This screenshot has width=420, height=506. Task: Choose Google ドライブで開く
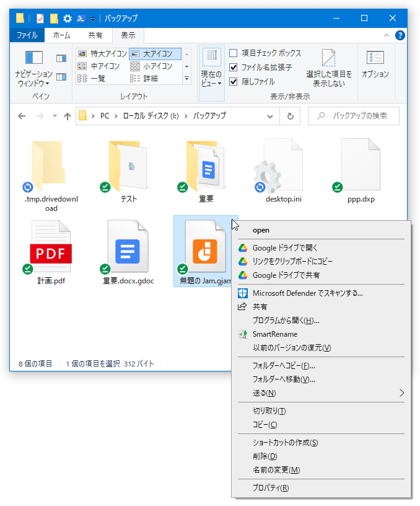(x=321, y=248)
